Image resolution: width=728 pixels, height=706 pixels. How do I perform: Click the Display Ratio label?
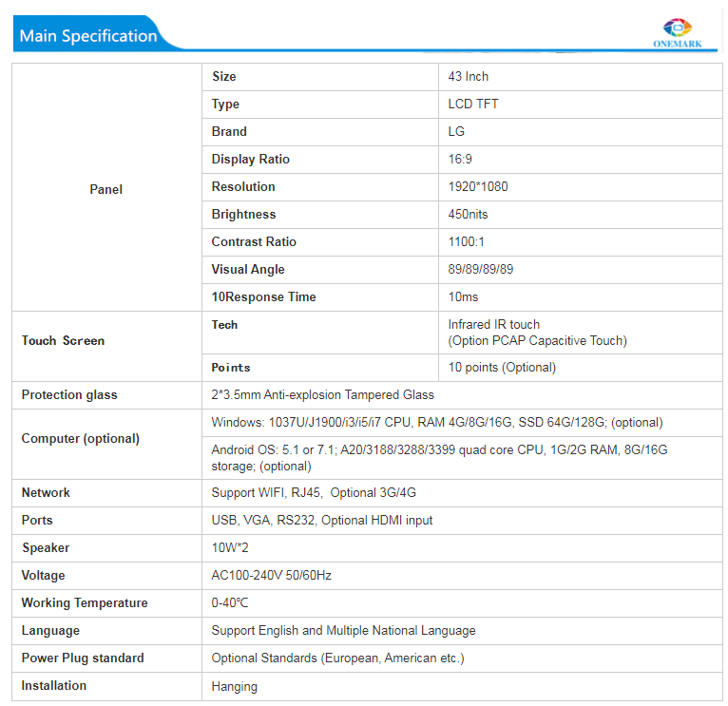coord(250,160)
